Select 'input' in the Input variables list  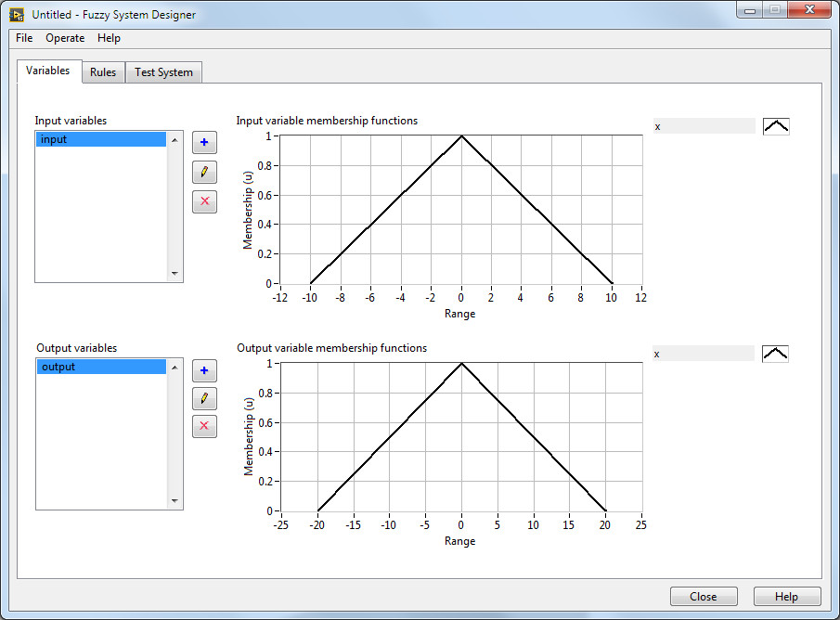pos(101,139)
